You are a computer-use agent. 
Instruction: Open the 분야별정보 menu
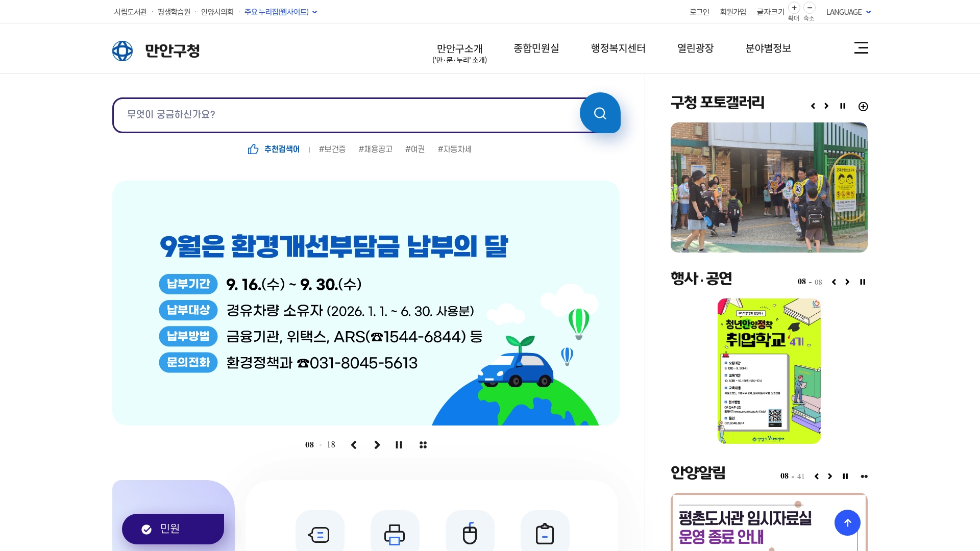pyautogui.click(x=768, y=48)
